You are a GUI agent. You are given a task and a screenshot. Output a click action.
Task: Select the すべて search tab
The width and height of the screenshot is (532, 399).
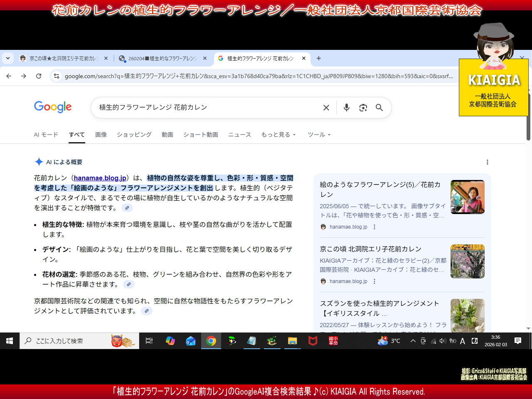coord(77,135)
